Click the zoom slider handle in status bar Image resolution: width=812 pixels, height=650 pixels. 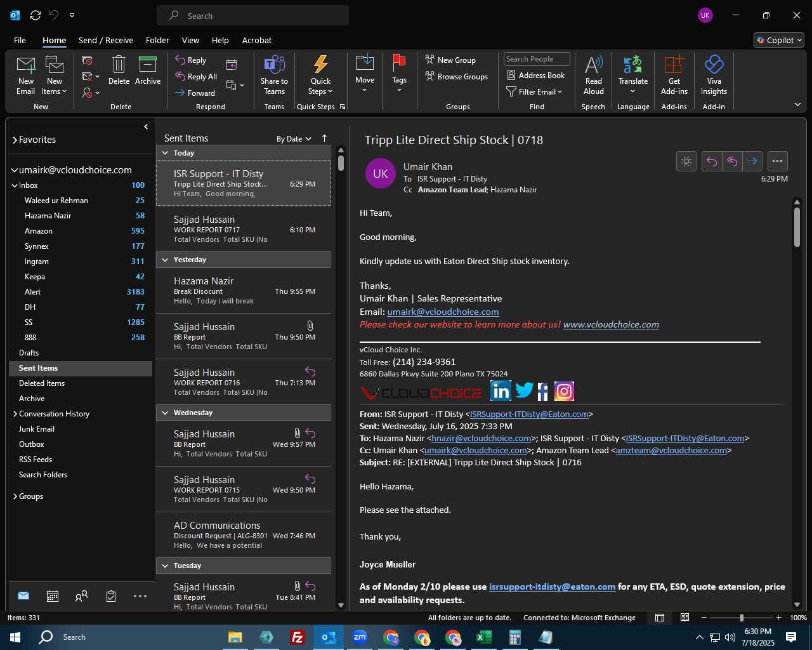point(742,618)
